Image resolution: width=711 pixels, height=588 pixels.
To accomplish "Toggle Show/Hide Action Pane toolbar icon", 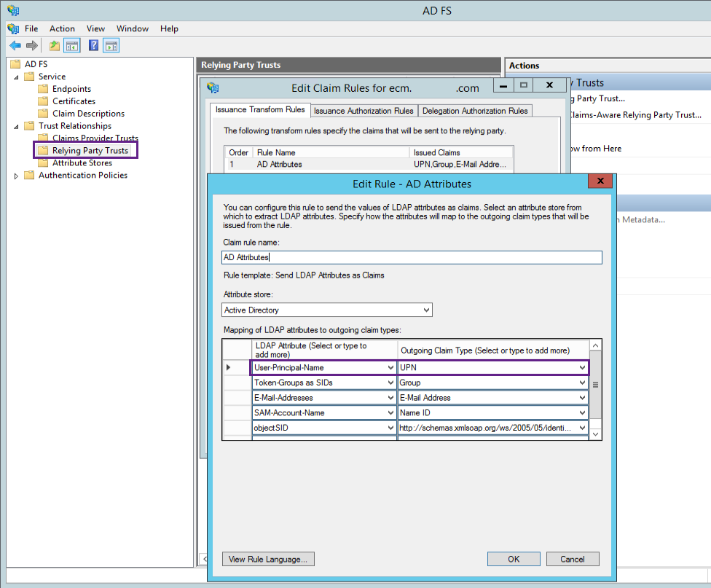I will coord(111,45).
